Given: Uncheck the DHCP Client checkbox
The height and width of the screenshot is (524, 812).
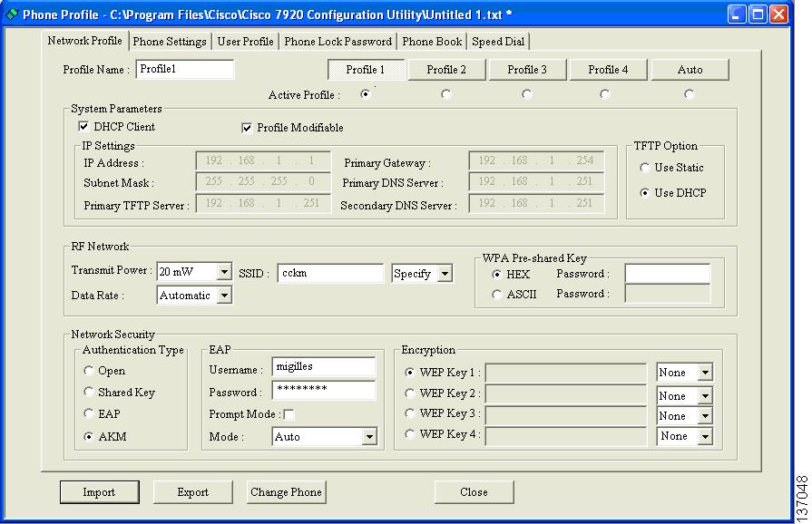Looking at the screenshot, I should coord(83,126).
